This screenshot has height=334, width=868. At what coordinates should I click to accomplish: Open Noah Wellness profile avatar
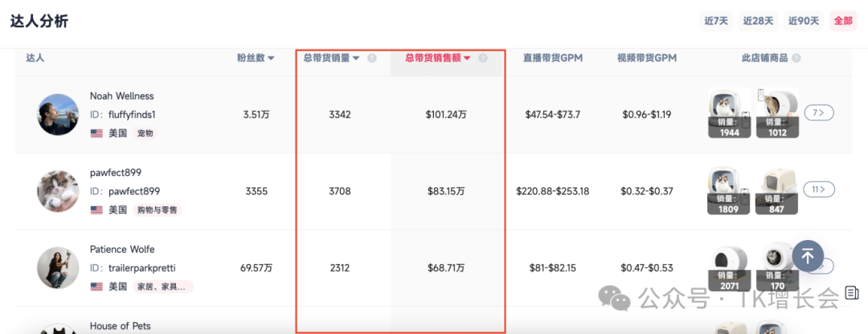[58, 115]
